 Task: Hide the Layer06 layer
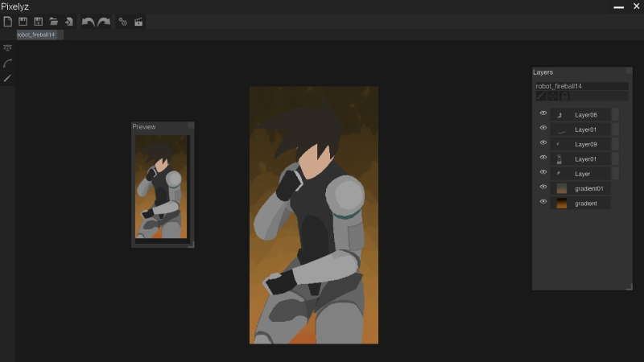point(543,113)
